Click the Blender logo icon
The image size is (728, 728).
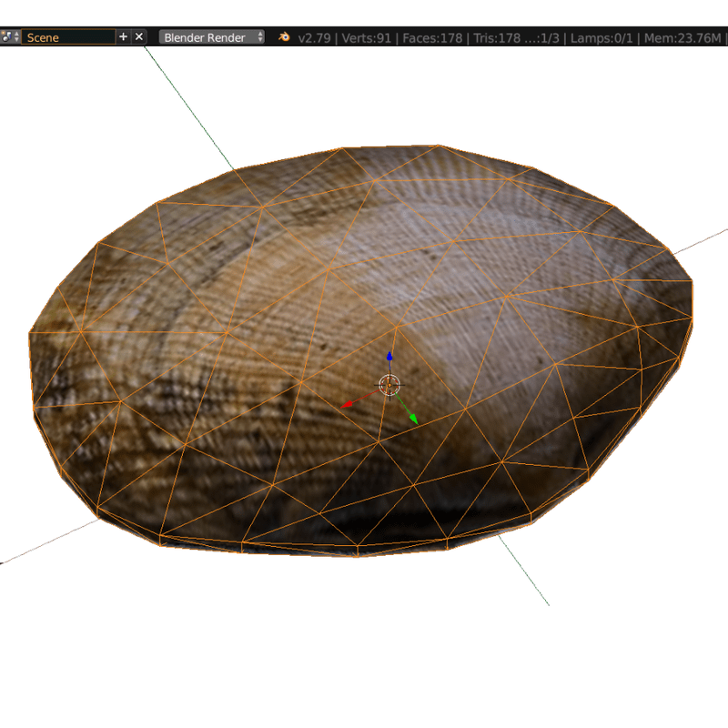tap(284, 37)
